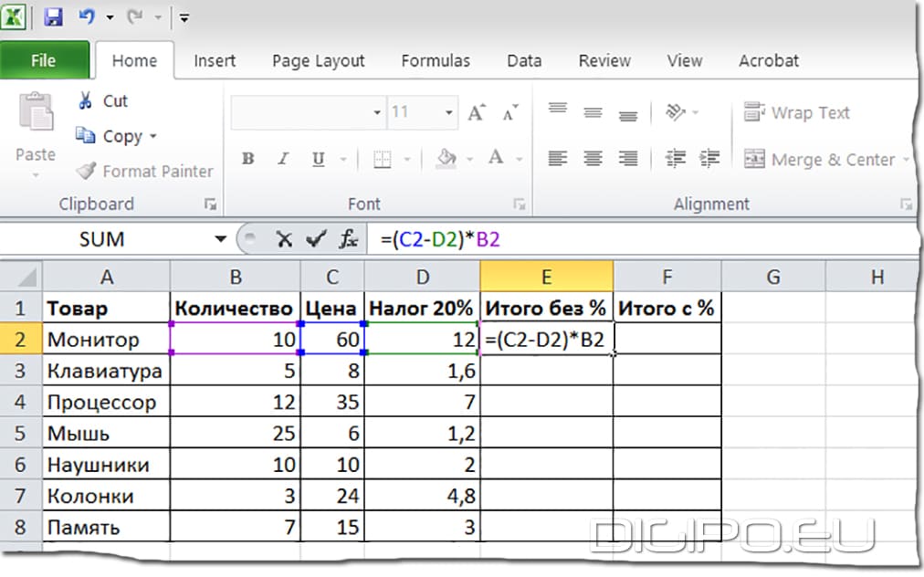Click the Fill Color paint bucket
The height and width of the screenshot is (577, 924).
[x=446, y=159]
